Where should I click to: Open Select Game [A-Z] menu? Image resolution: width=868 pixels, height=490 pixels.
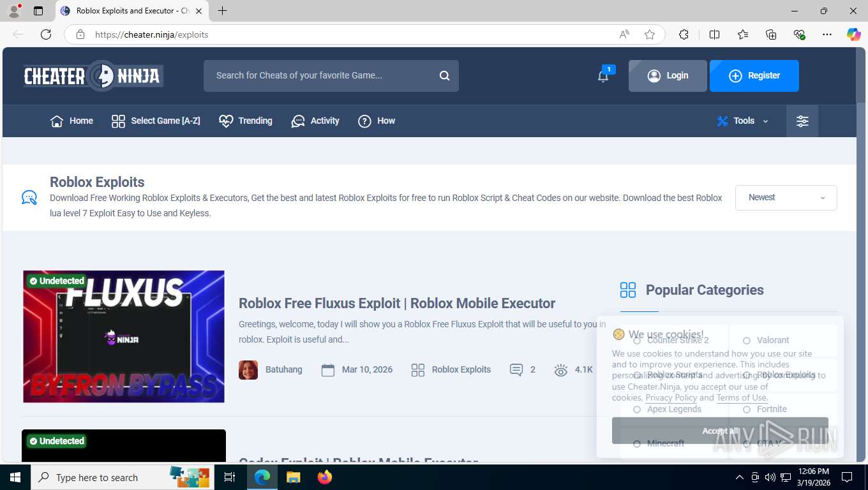(156, 121)
